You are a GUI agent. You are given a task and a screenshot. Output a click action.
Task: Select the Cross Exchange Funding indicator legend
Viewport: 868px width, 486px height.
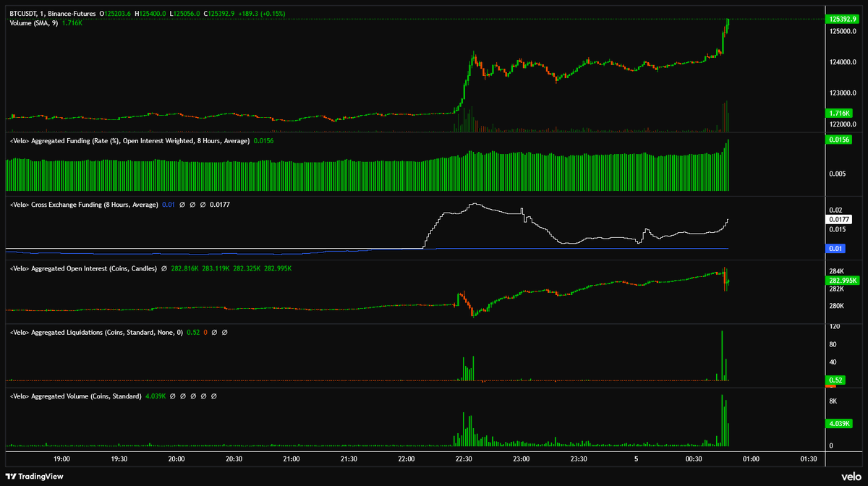tap(83, 205)
